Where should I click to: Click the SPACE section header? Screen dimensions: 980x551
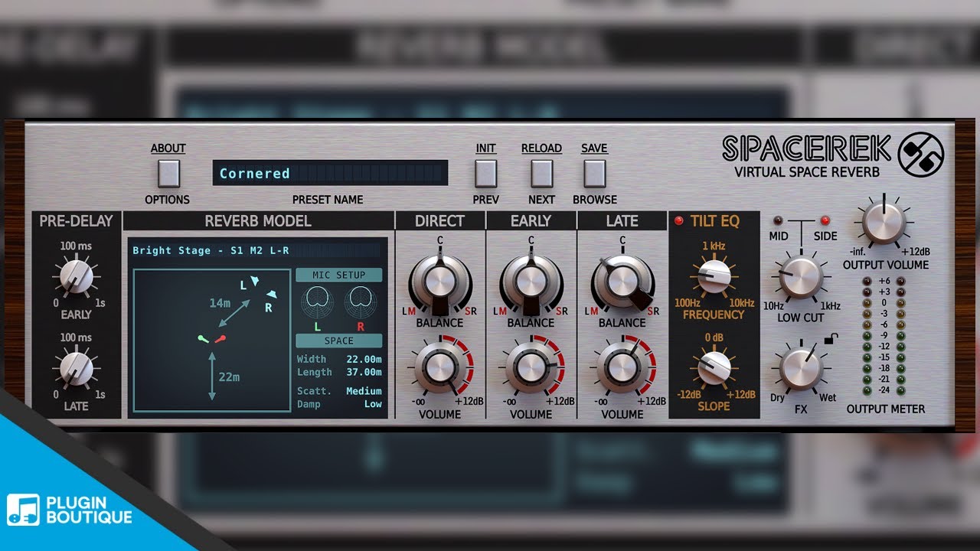[339, 341]
